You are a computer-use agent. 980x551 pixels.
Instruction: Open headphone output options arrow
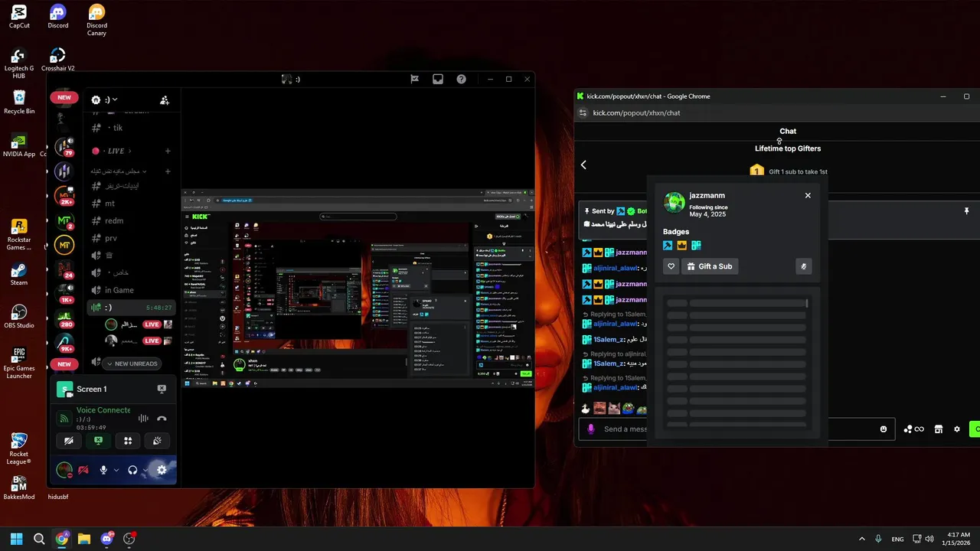[x=145, y=470]
